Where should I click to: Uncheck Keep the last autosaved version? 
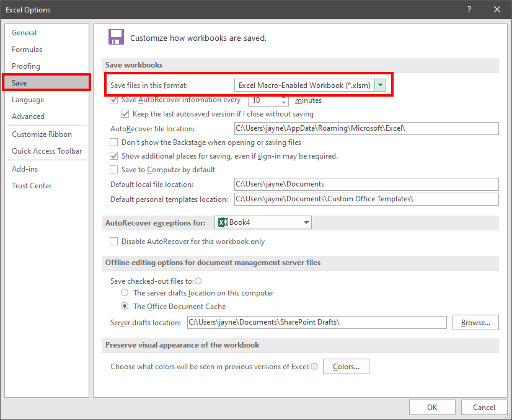125,114
